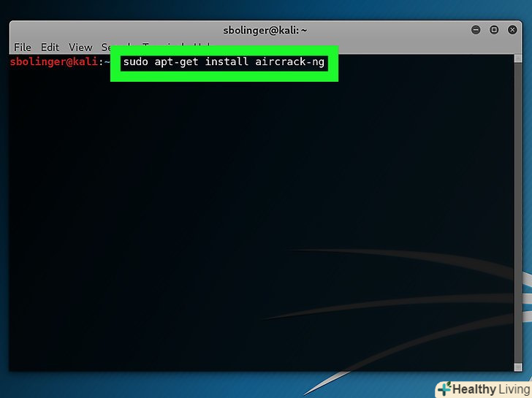
Task: Open the Edit menu
Action: click(x=50, y=47)
